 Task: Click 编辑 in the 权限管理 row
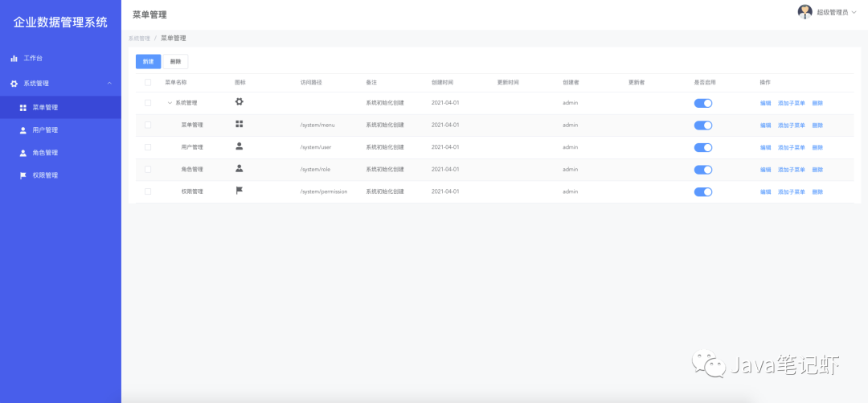coord(766,191)
